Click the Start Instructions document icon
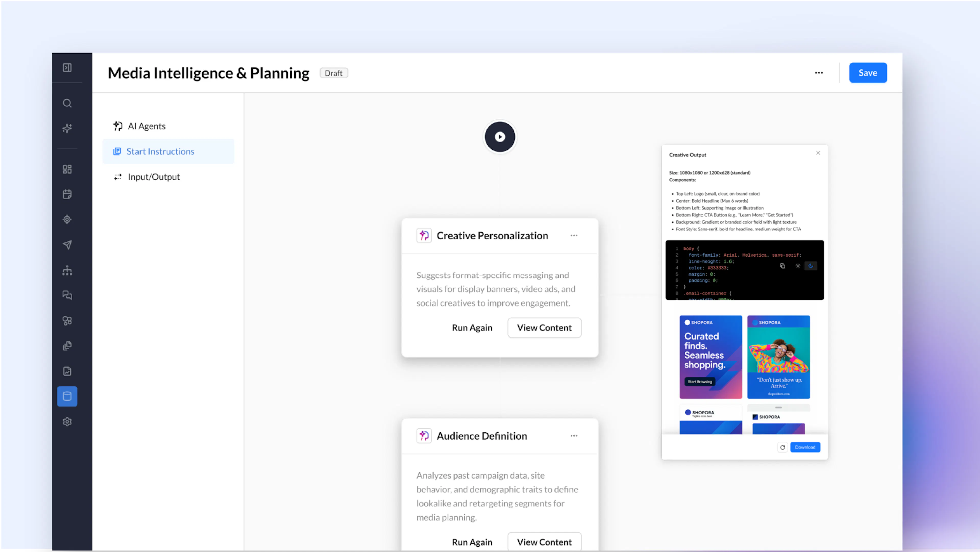 (x=117, y=152)
